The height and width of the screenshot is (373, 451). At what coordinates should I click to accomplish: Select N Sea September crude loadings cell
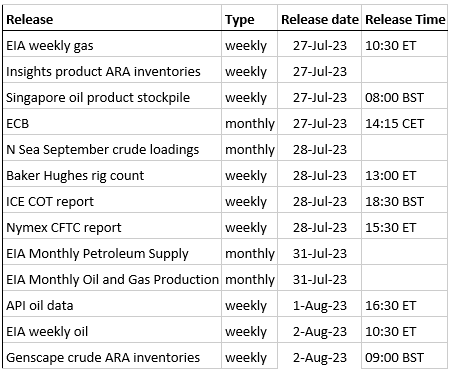(x=112, y=149)
